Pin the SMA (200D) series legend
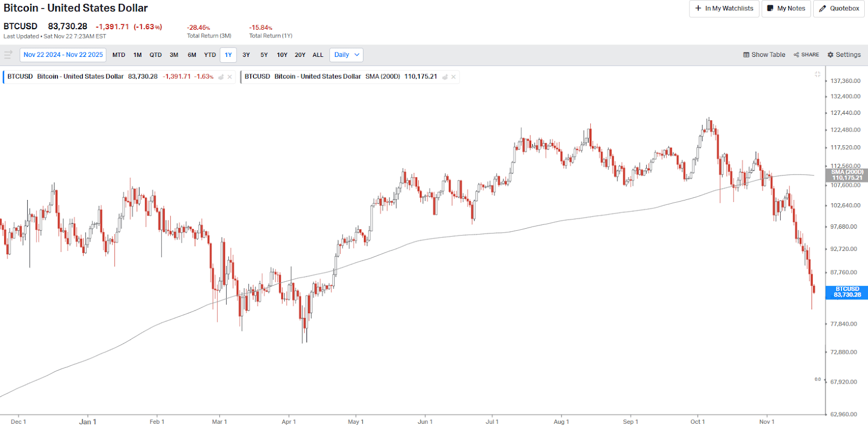 pyautogui.click(x=445, y=77)
